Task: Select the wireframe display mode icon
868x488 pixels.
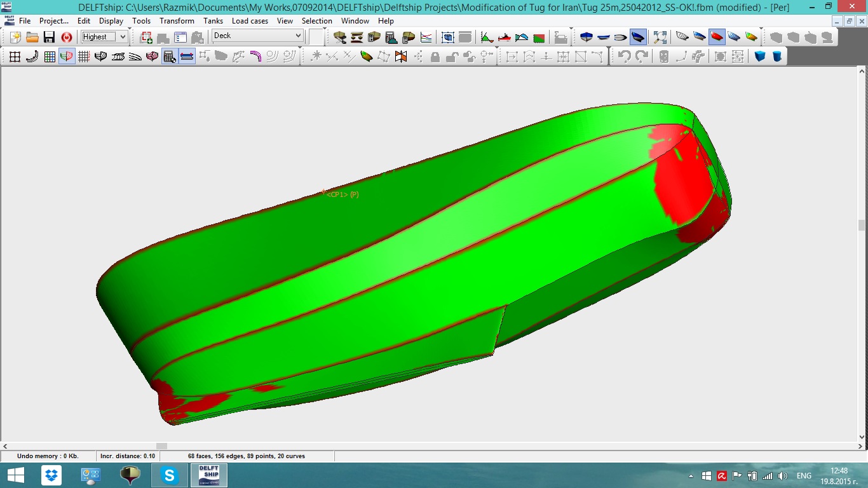Action: pos(682,37)
